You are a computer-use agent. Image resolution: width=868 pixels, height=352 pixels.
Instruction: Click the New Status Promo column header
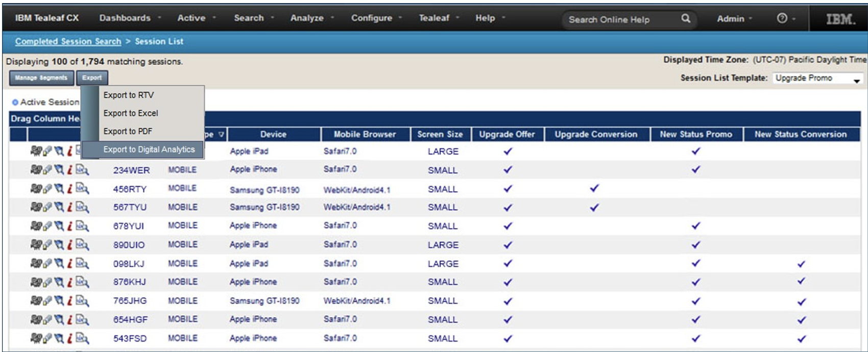click(x=696, y=134)
